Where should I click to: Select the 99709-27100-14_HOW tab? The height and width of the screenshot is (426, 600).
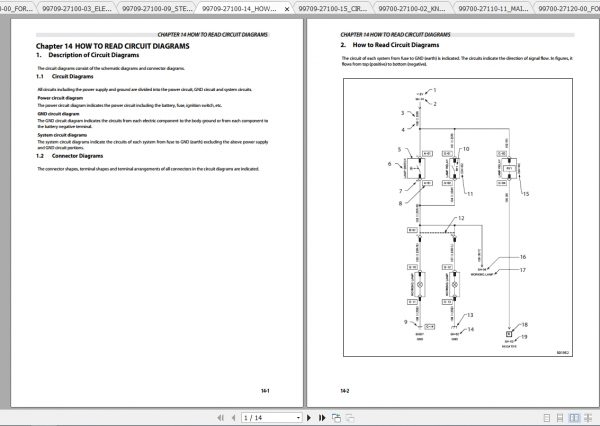[x=239, y=8]
